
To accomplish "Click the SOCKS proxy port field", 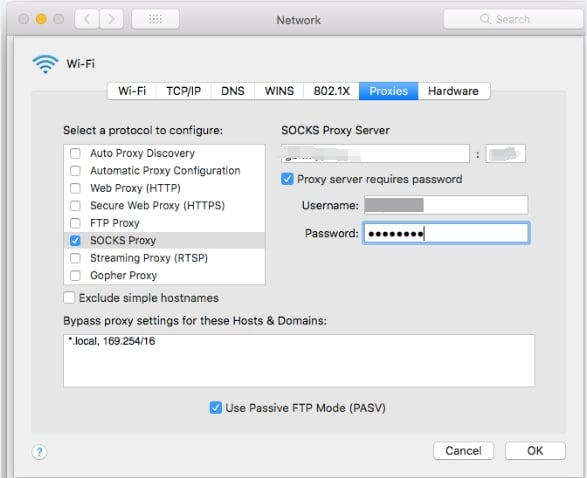I will coord(505,153).
